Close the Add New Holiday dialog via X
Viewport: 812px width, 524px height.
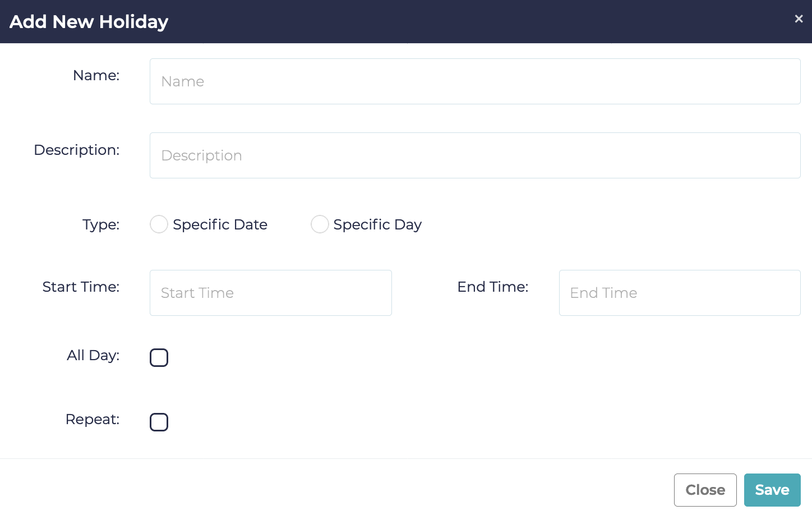point(799,19)
